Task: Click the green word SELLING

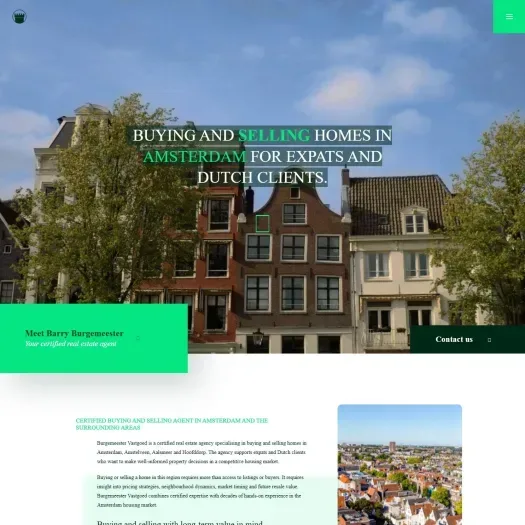Action: click(x=274, y=136)
